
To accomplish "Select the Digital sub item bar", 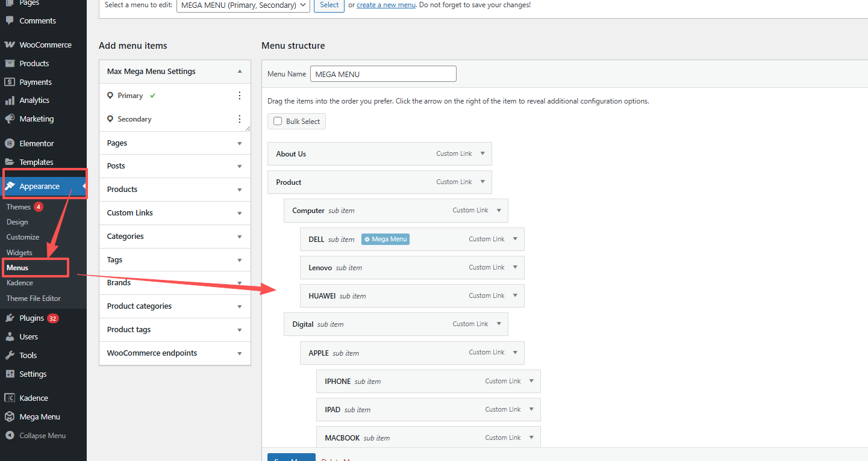I will pos(396,324).
